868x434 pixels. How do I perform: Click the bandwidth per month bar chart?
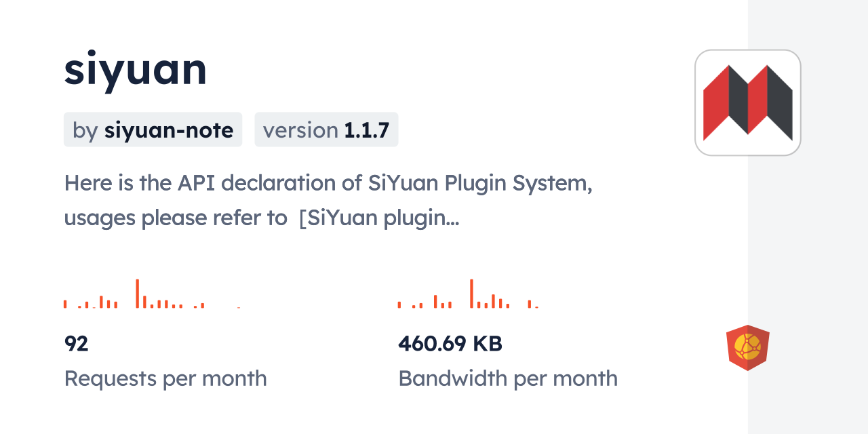[468, 294]
